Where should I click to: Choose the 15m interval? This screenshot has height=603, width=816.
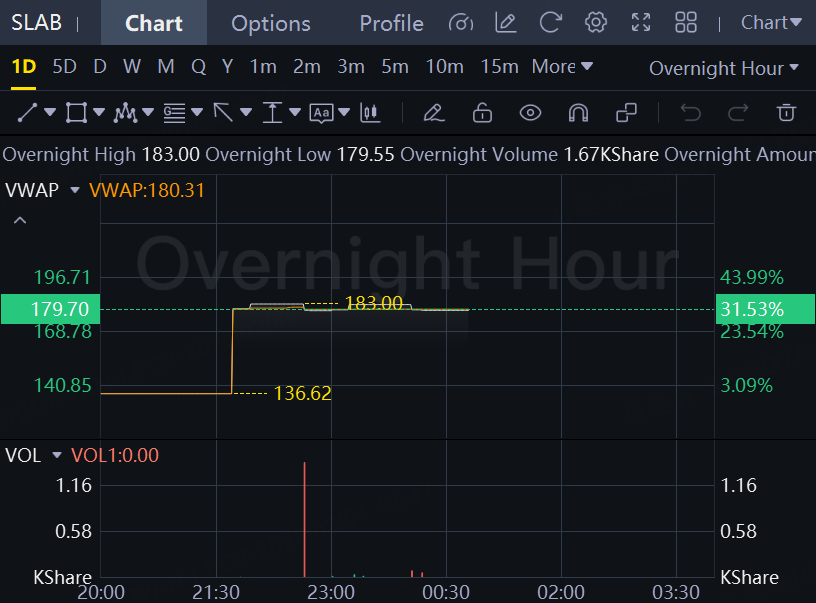coord(499,67)
